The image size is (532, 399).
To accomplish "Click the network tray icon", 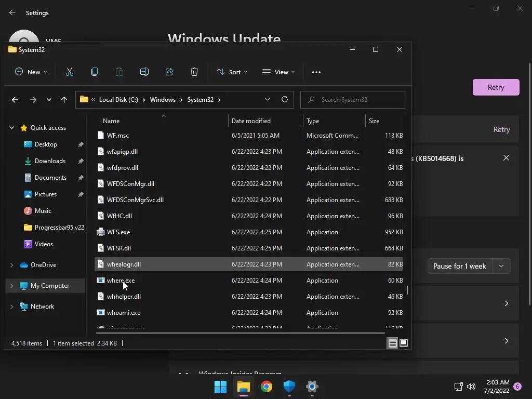I will point(458,387).
